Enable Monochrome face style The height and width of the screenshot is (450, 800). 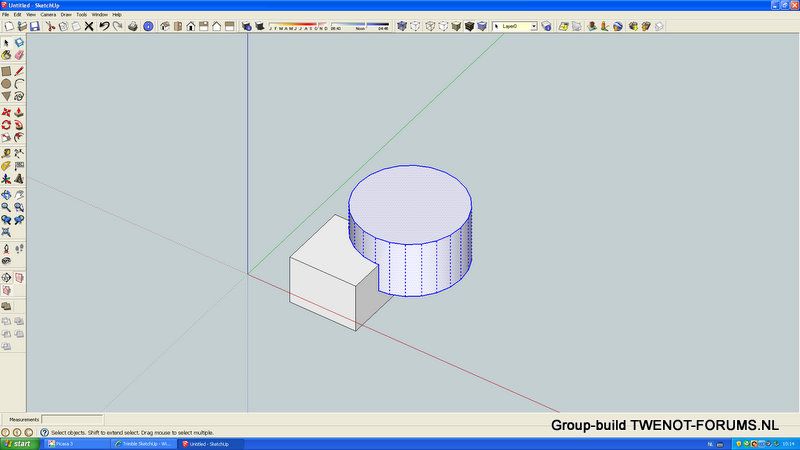[x=482, y=26]
